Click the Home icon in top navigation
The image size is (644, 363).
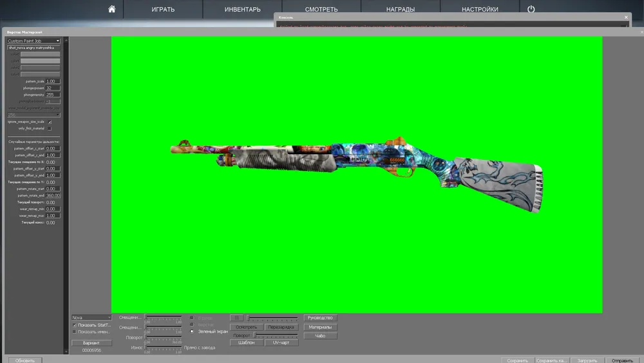111,9
